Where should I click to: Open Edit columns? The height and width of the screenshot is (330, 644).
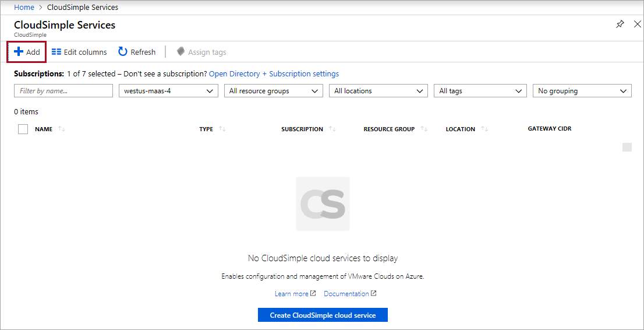pyautogui.click(x=79, y=52)
